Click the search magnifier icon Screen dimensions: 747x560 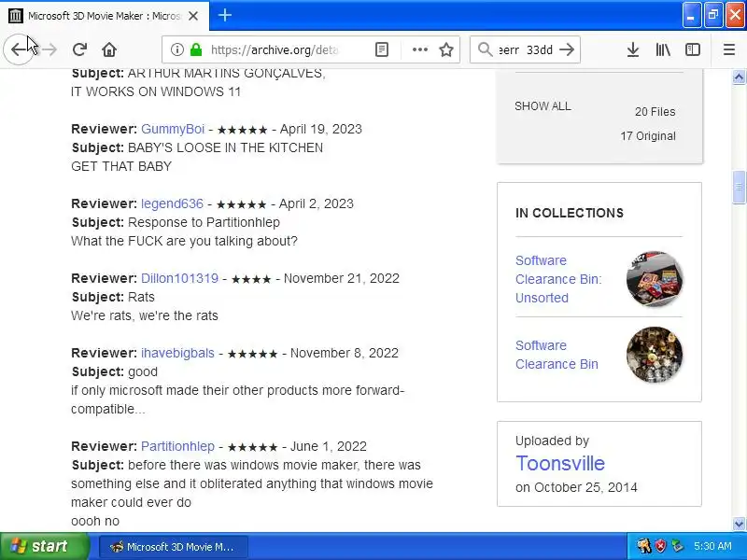[x=485, y=49]
